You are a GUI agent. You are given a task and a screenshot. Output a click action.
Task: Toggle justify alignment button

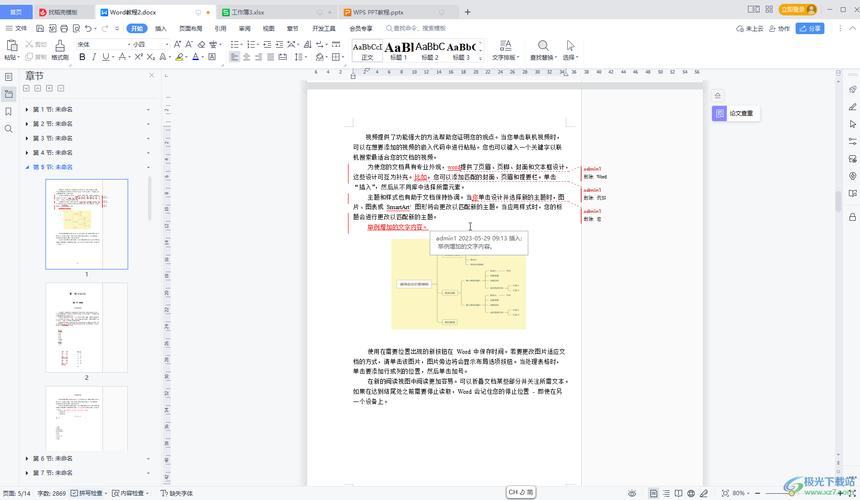pyautogui.click(x=270, y=56)
